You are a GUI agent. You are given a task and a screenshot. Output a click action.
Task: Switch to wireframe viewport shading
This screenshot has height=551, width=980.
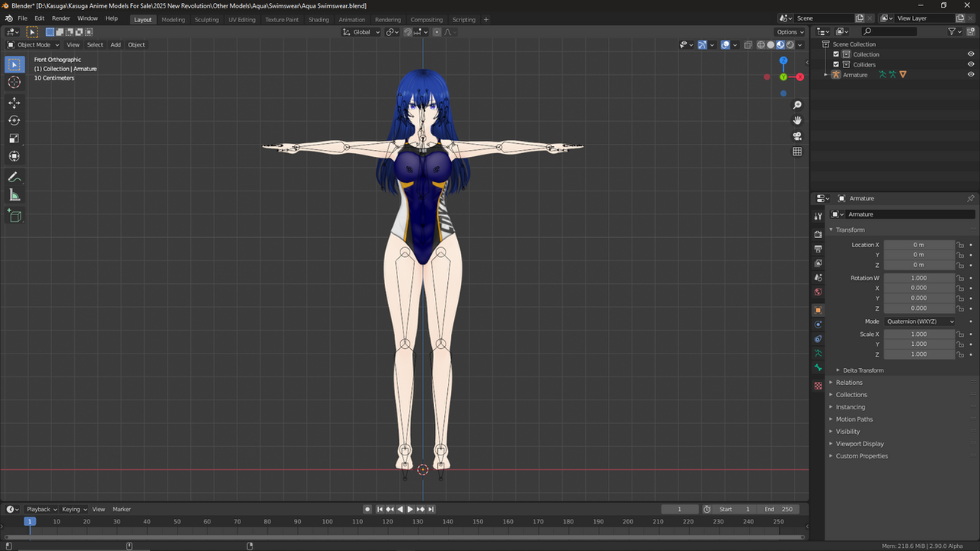pos(761,44)
